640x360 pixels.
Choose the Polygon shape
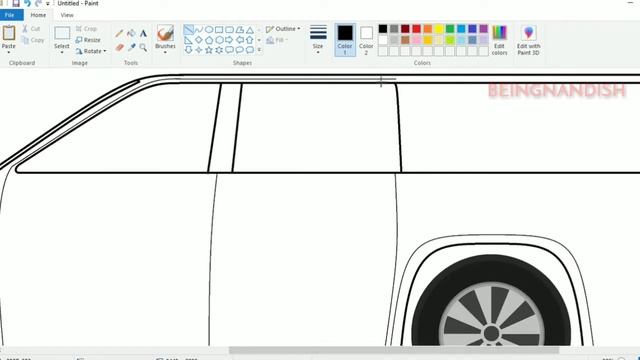[240, 30]
